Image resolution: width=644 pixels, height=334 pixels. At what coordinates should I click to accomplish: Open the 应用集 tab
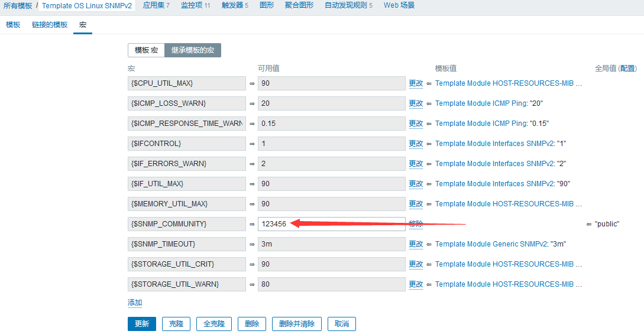coord(156,5)
